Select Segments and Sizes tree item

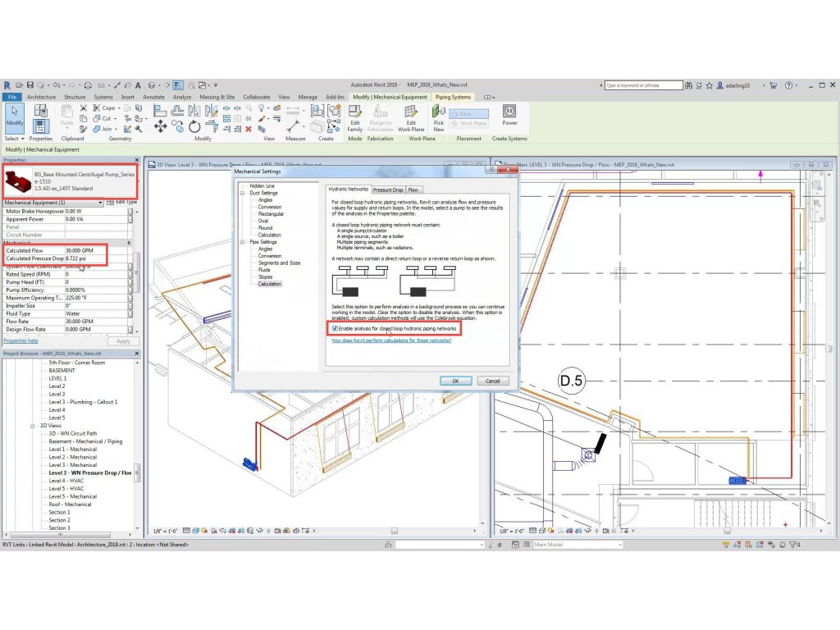click(x=279, y=263)
